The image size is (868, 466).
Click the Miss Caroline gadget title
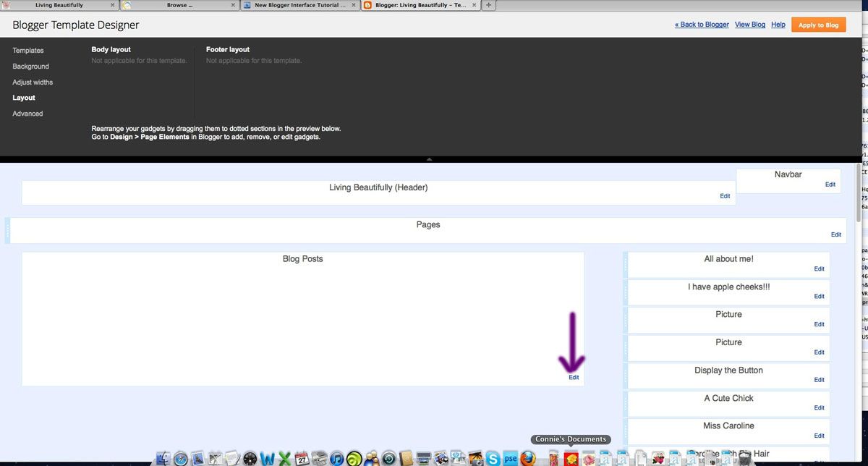[x=728, y=425]
